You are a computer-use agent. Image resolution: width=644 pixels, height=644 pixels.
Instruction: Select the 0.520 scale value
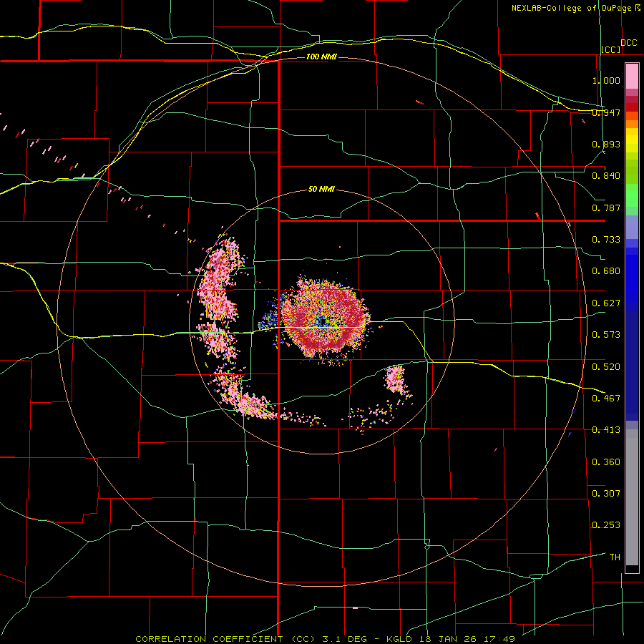[606, 366]
